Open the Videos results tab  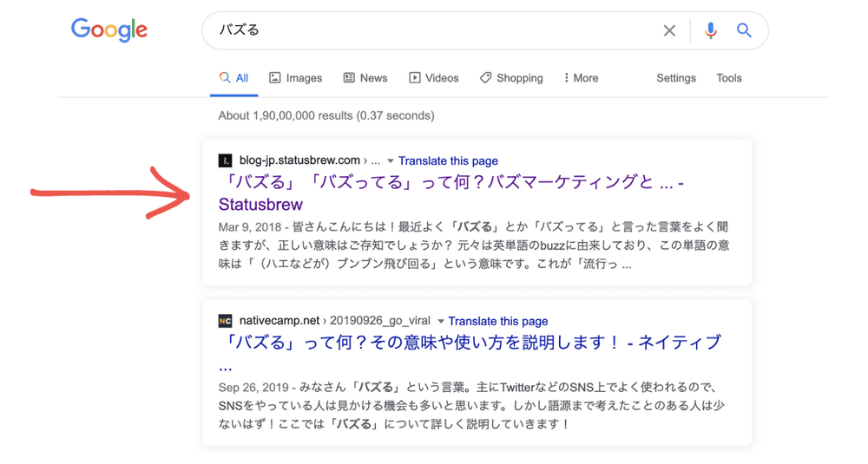(x=434, y=78)
